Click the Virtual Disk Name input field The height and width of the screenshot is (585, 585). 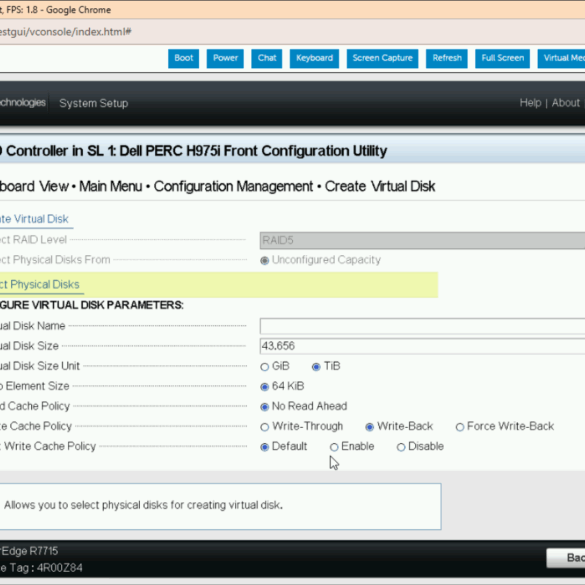422,326
